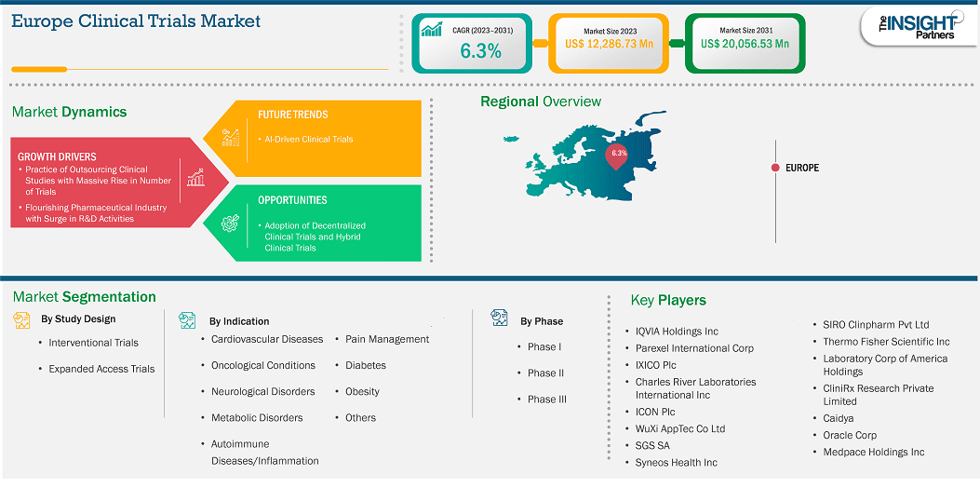Click 'Phase II' item
This screenshot has height=488, width=980.
coord(546,373)
